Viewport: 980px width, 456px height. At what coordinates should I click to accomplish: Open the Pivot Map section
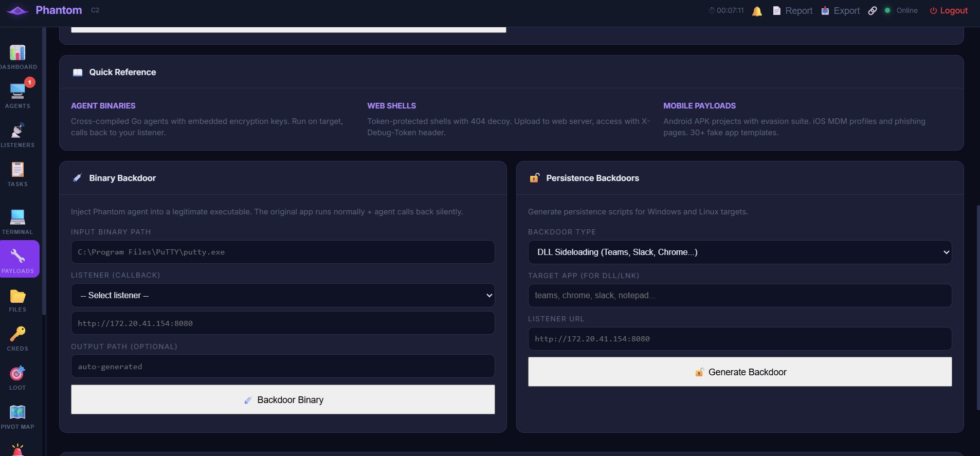(17, 417)
